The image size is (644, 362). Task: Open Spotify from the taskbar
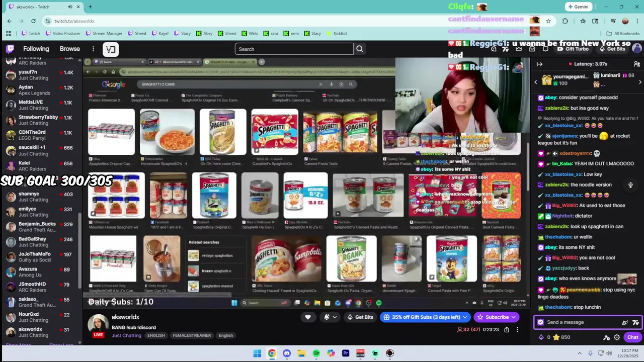(316, 353)
